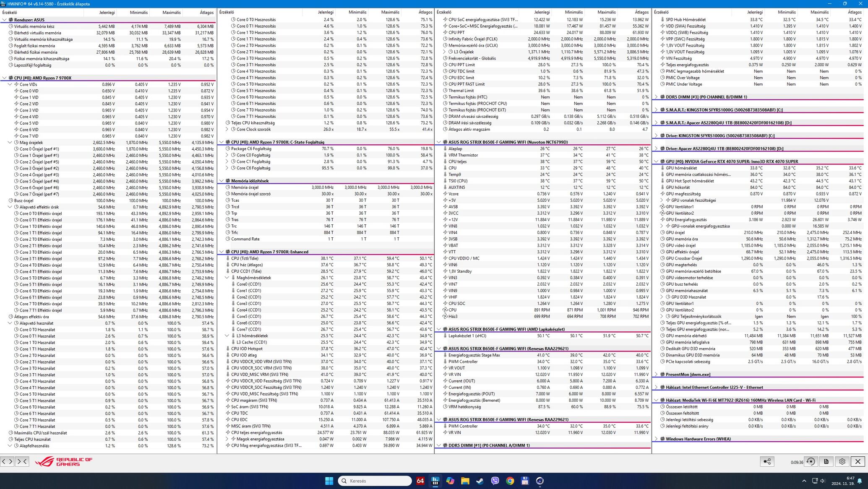Collapse the L3 hőmérsékletek group

(x=227, y=336)
